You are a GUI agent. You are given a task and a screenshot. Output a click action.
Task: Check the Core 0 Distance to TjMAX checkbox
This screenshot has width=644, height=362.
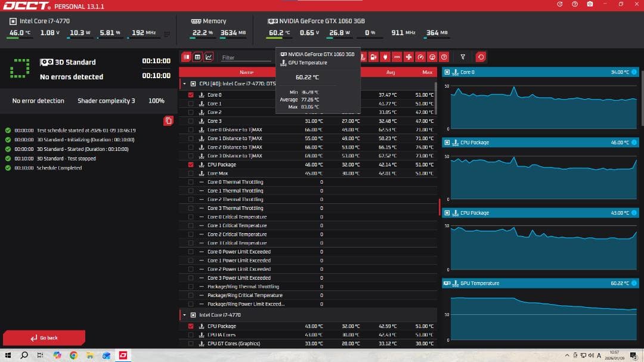(191, 130)
